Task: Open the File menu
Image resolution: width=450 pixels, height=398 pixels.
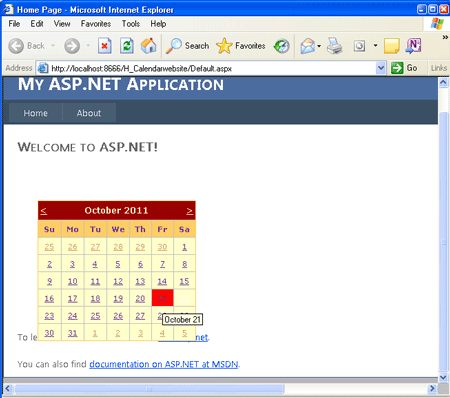Action: [x=14, y=24]
